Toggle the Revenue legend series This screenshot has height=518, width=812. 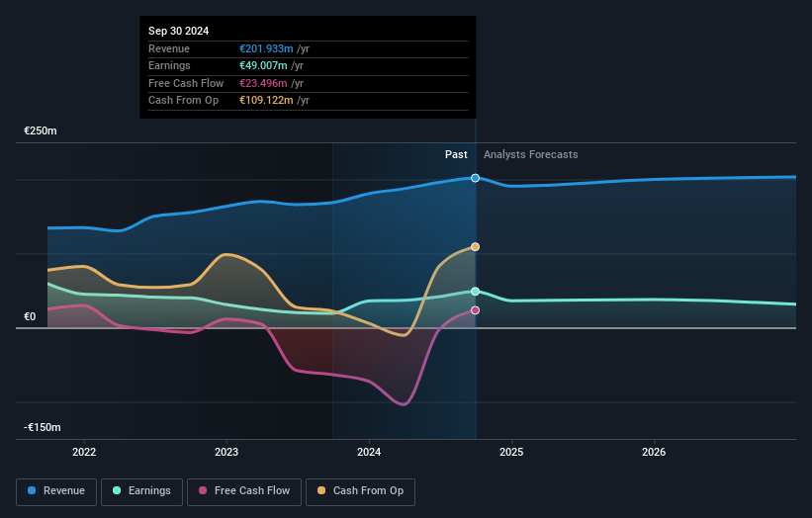point(56,491)
